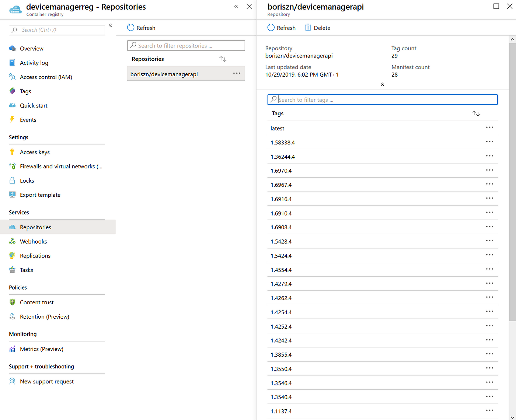Screen dimensions: 516x420
Task: Open Locks padlock icon
Action: [x=12, y=181]
